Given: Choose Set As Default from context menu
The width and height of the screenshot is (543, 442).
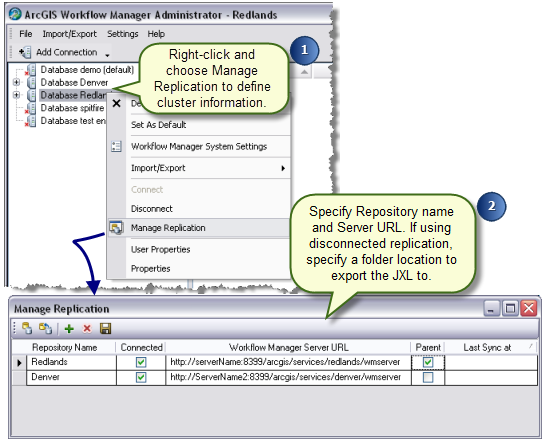Looking at the screenshot, I should (159, 125).
